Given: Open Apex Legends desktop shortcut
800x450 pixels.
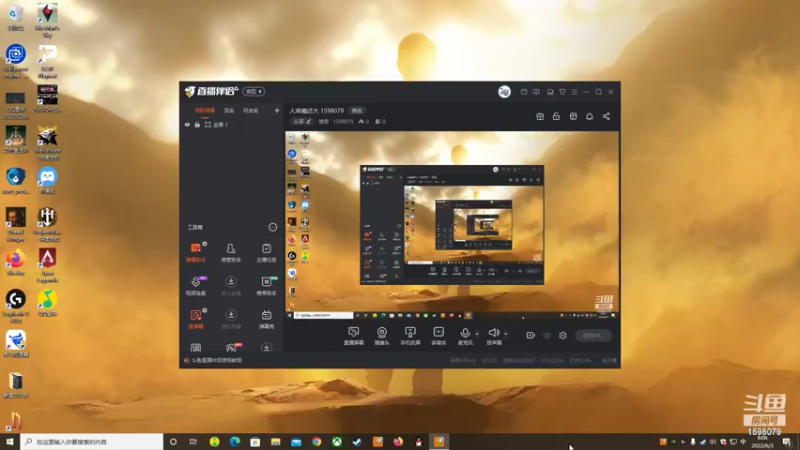Looking at the screenshot, I should coord(47,265).
